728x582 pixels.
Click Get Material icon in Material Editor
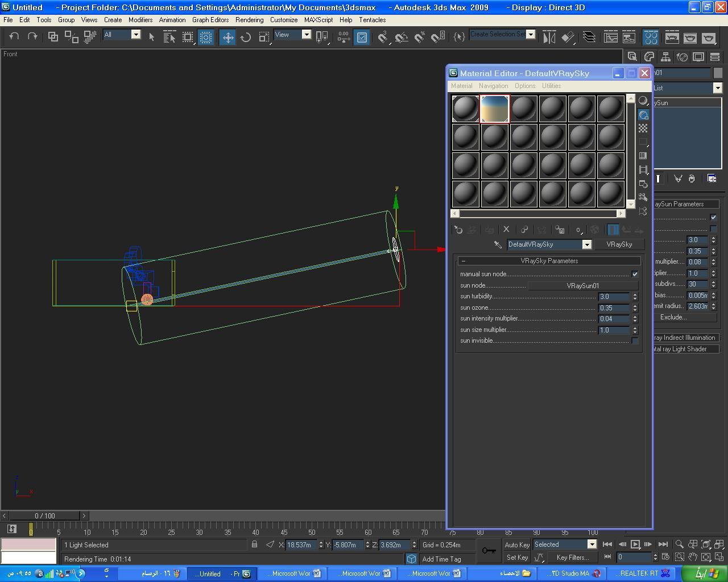click(458, 230)
